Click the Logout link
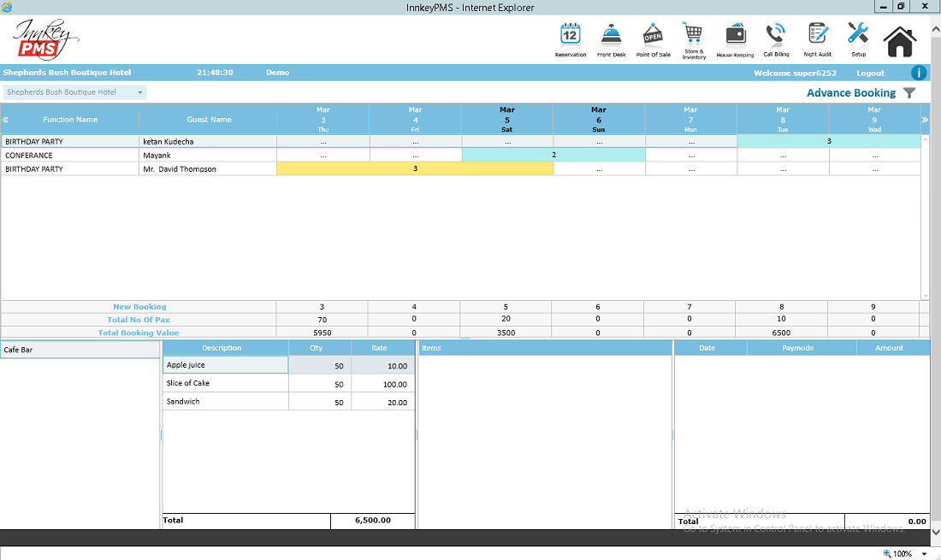This screenshot has height=560, width=941. (x=870, y=73)
